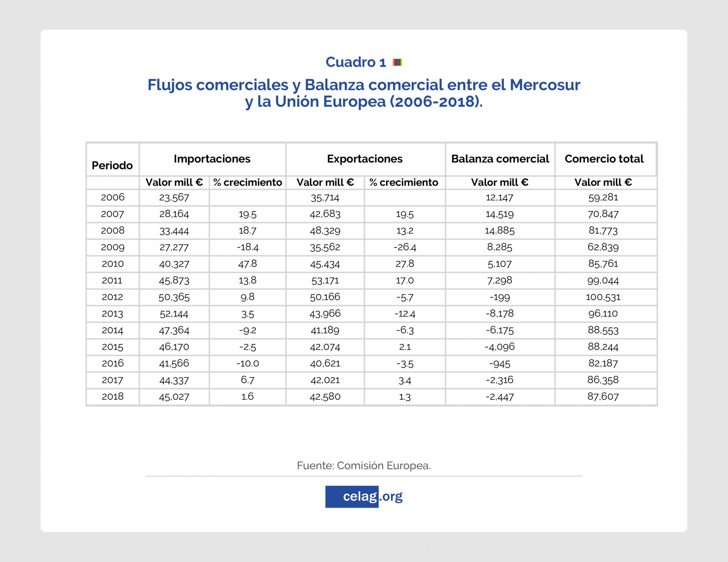Screen dimensions: 728x562
Task: Click the 2008 exports value 48,329
Action: [x=325, y=231]
